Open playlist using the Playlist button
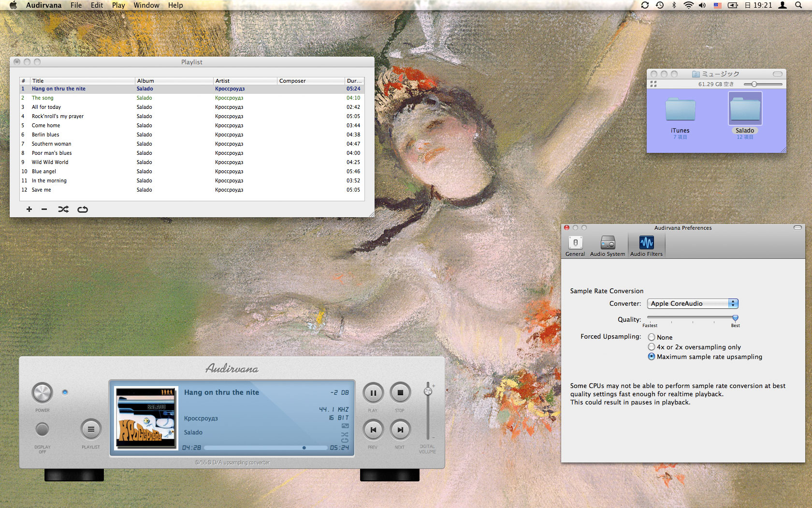 pos(91,429)
